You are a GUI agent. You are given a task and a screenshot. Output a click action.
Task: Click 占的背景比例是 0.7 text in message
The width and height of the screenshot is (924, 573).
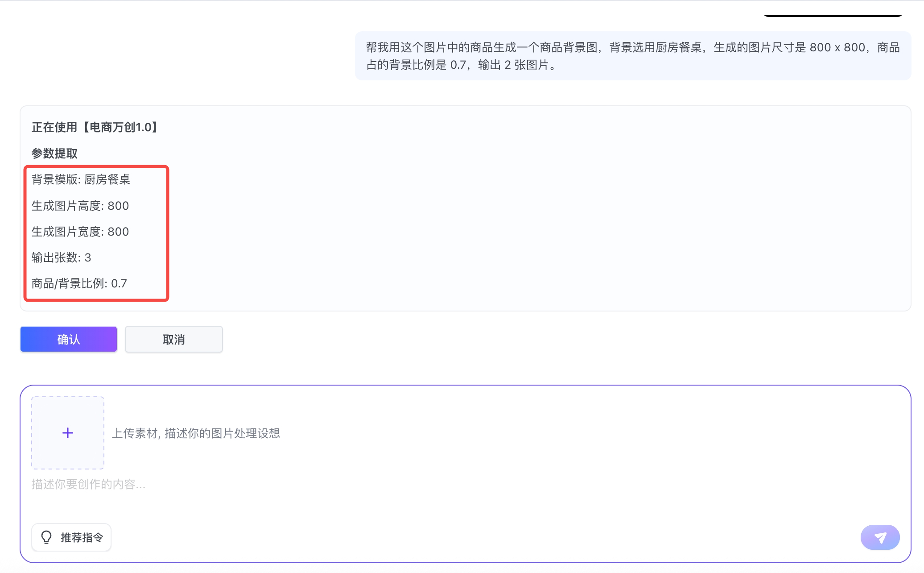click(x=417, y=65)
